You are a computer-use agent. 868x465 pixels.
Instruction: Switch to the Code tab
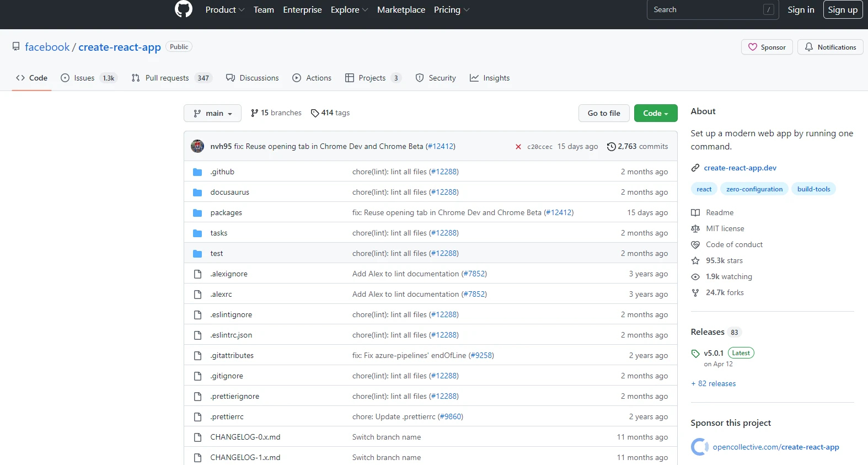[x=32, y=78]
